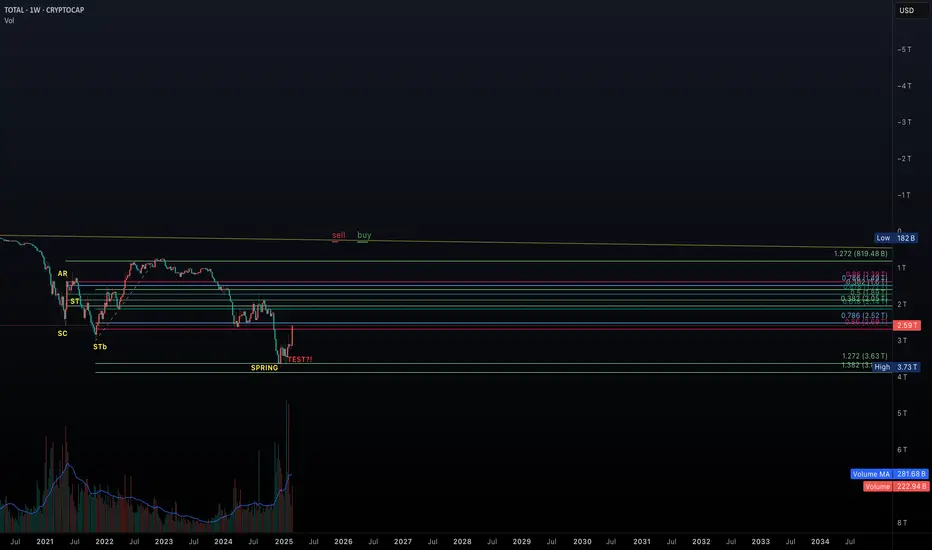Click the -5 T price axis tick

pos(904,49)
